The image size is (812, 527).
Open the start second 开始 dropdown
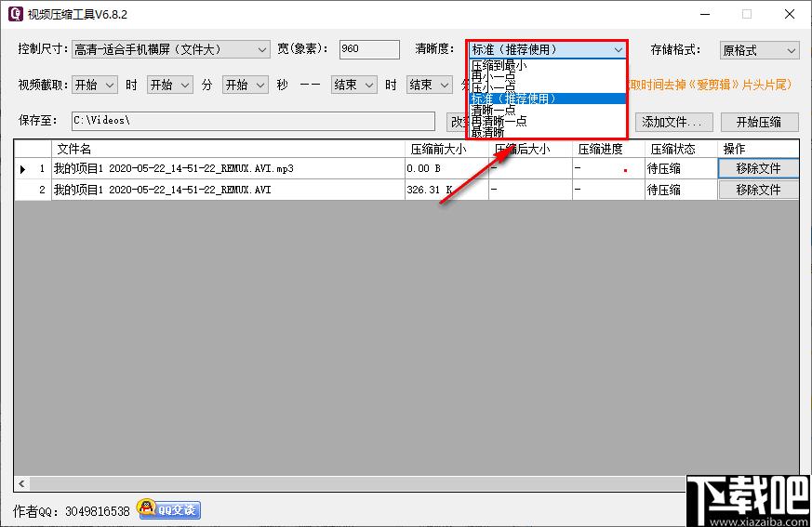pyautogui.click(x=246, y=85)
